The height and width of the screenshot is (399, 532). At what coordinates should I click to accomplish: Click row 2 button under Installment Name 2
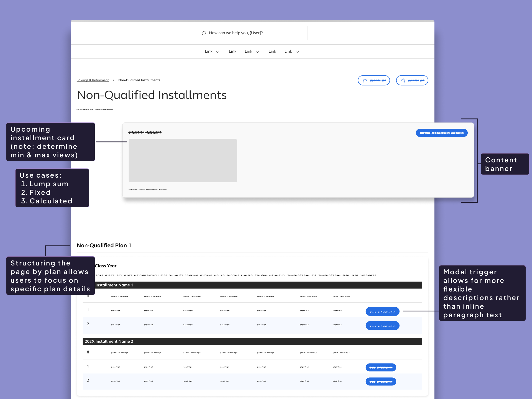pyautogui.click(x=381, y=382)
